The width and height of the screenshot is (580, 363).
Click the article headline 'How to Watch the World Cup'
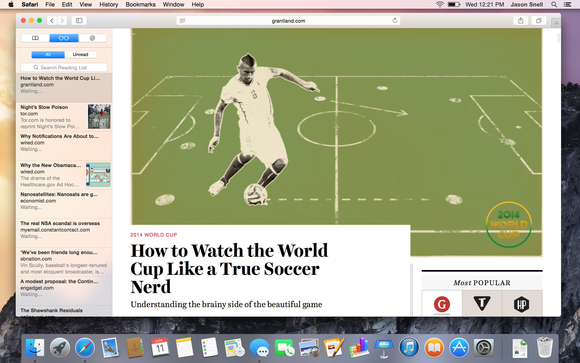[229, 269]
